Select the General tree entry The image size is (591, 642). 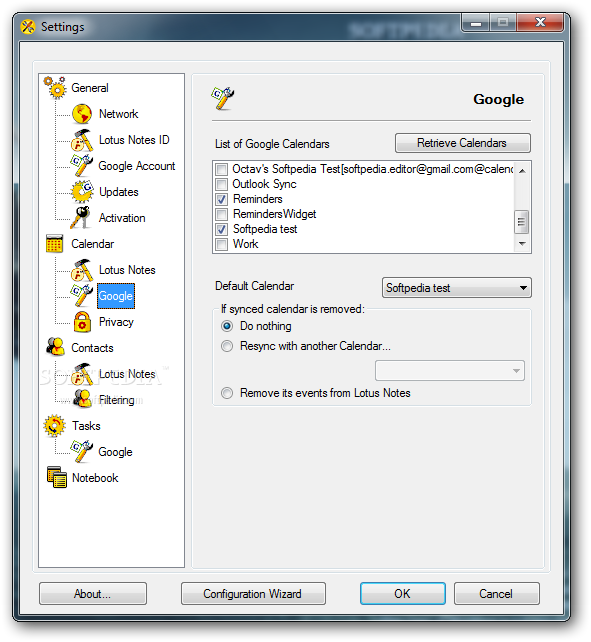click(x=90, y=88)
